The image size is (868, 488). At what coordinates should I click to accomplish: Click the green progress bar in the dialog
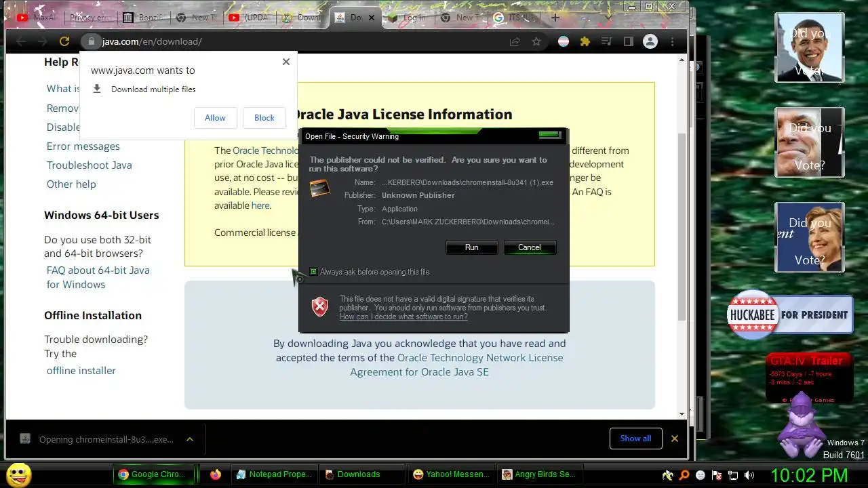click(x=550, y=135)
